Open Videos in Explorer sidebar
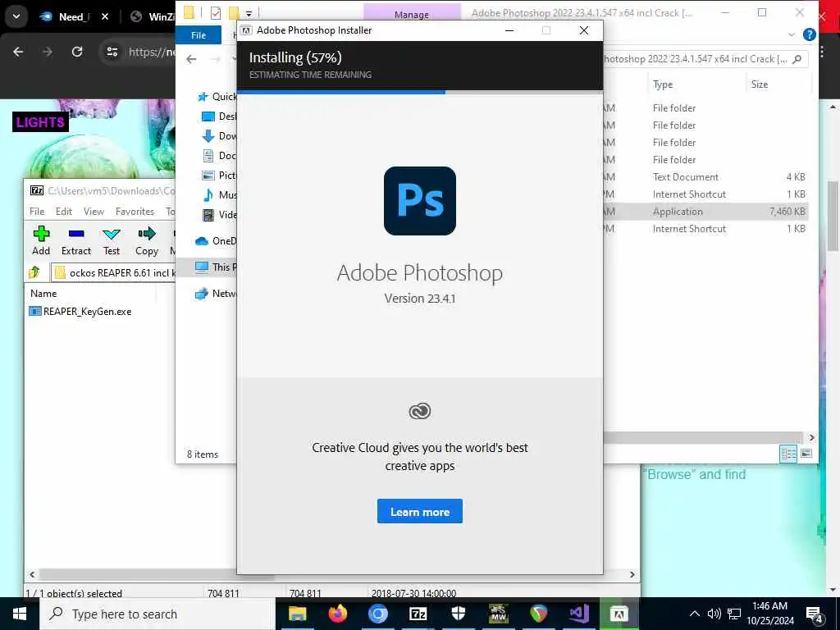 click(220, 215)
